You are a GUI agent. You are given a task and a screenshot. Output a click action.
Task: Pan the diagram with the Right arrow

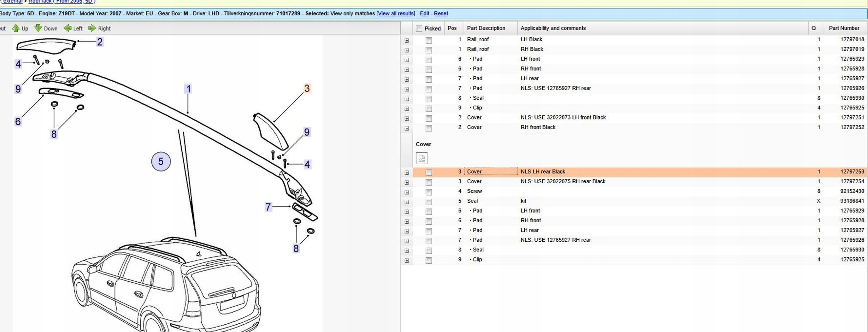click(x=99, y=28)
